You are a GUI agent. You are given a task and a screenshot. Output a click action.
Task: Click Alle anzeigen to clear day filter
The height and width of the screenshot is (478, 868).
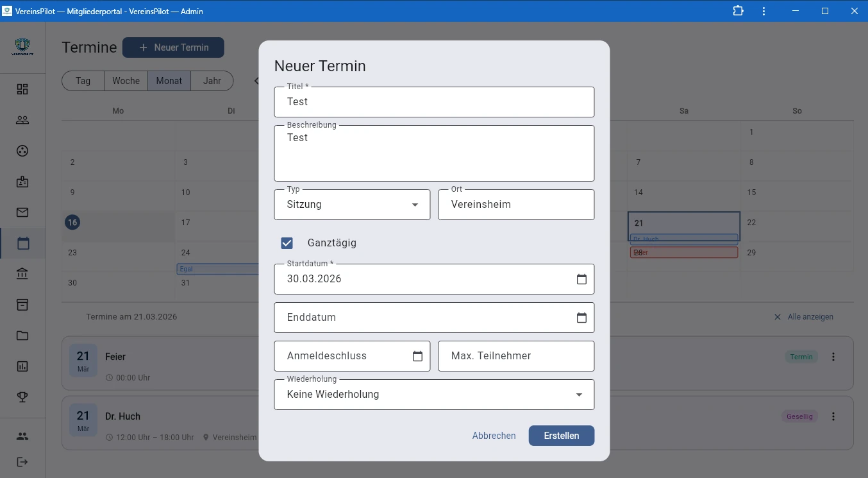point(803,316)
